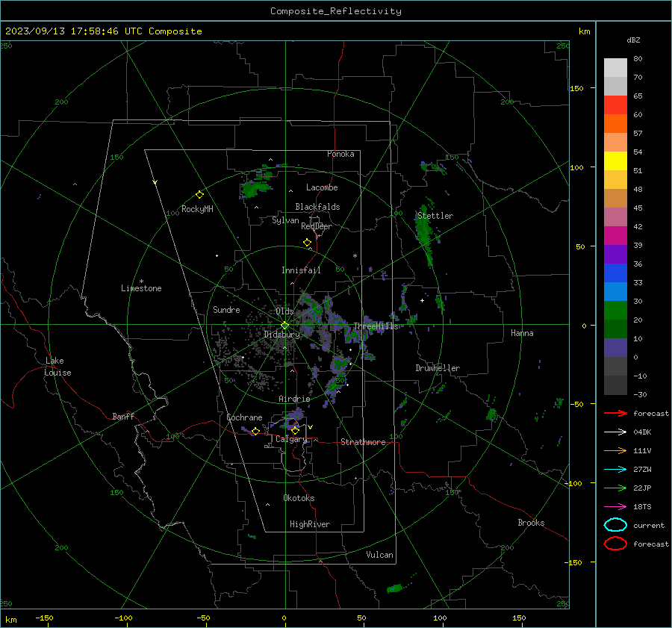Select the slate purple 0-10 dBZ swatch

615,348
